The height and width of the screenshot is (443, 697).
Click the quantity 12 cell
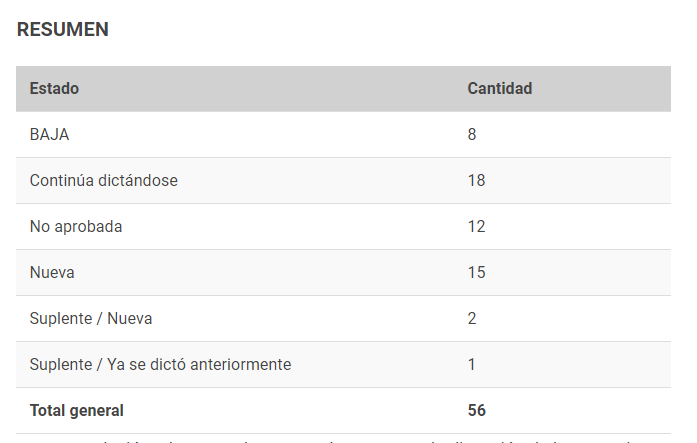(x=477, y=227)
